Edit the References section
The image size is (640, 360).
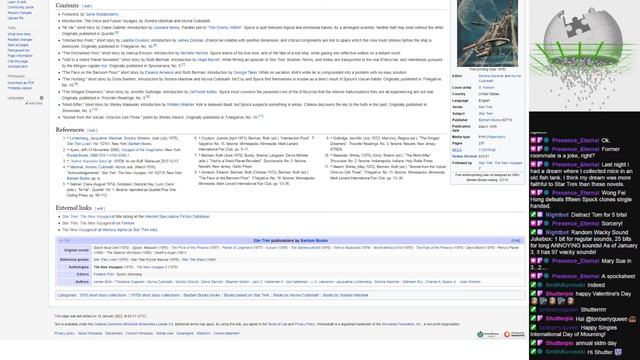pyautogui.click(x=92, y=130)
